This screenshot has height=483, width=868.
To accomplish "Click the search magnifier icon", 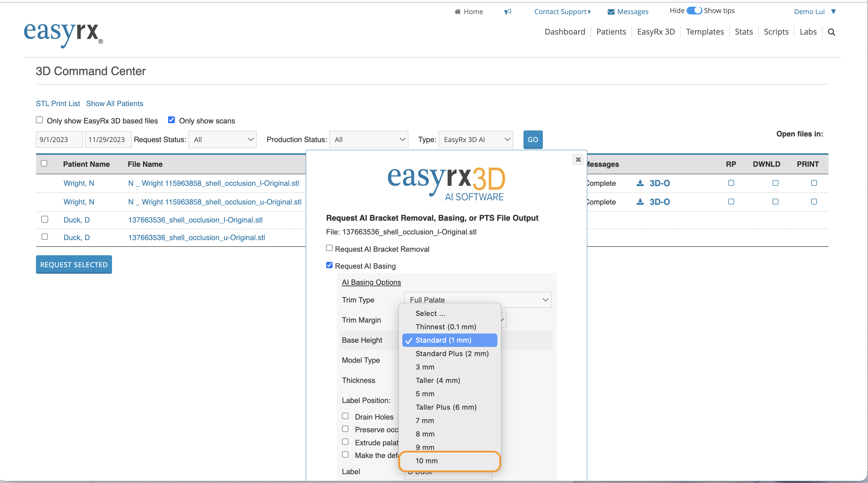I will click(x=831, y=32).
